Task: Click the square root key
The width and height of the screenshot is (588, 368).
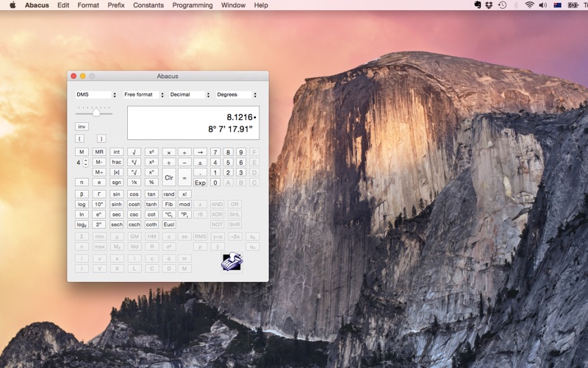Action: [134, 152]
